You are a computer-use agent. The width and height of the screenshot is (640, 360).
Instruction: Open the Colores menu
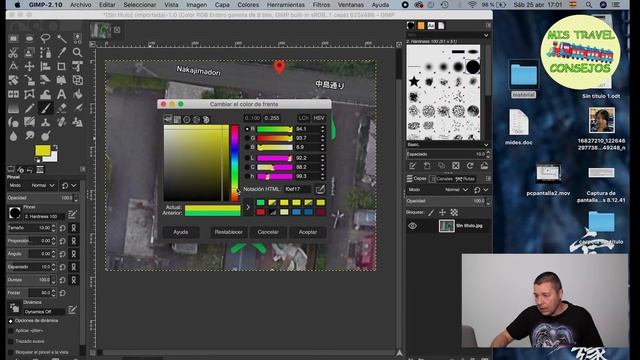248,5
